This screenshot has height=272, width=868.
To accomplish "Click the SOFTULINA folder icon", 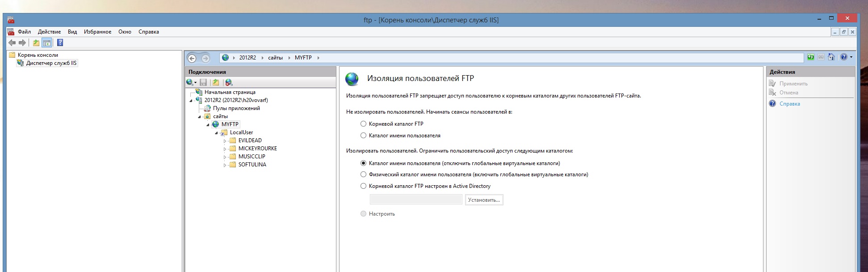I will coord(233,165).
